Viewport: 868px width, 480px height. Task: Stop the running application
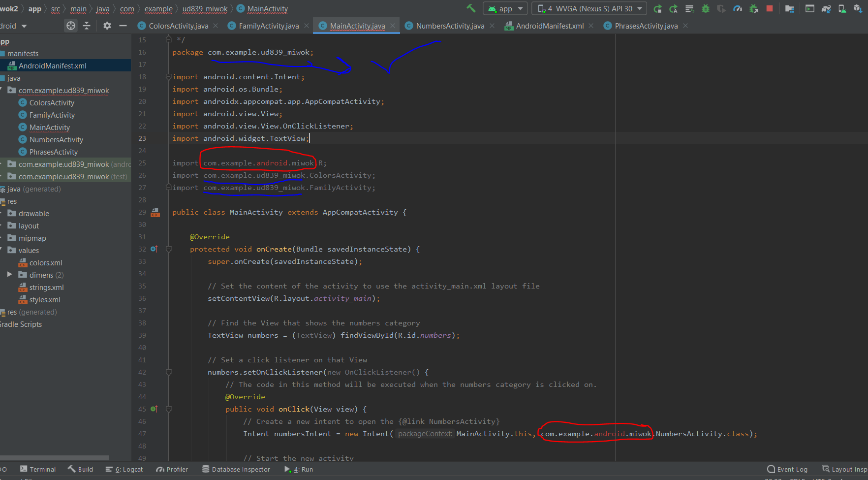tap(770, 8)
